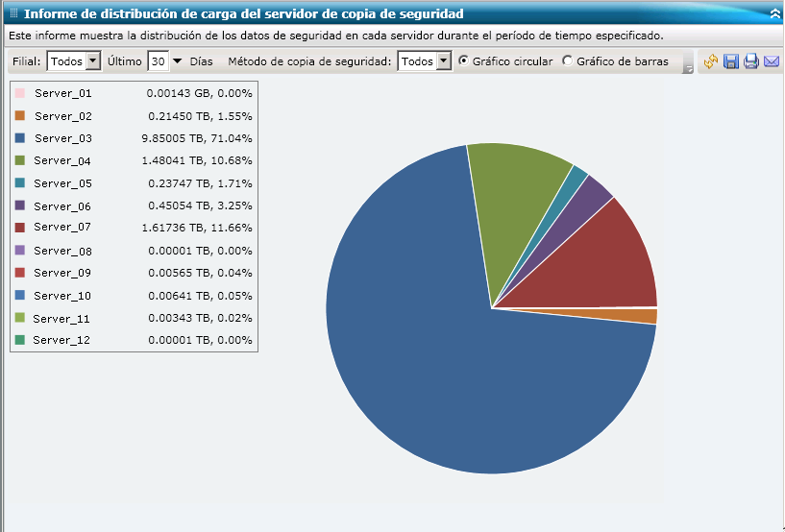The height and width of the screenshot is (532, 785).
Task: Click the Server_08 legend label
Action: 62,251
